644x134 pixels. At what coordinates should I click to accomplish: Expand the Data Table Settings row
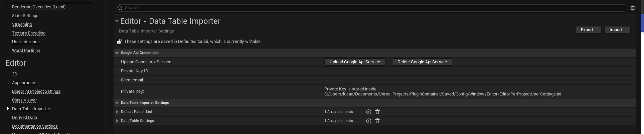[117, 121]
